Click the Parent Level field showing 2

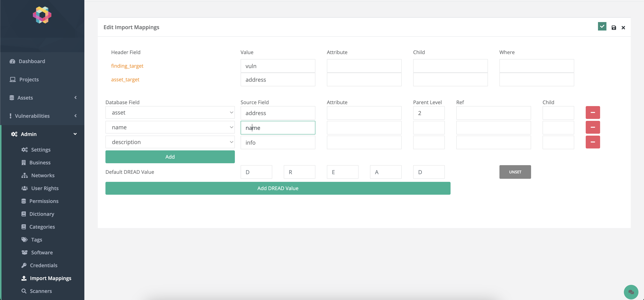tap(429, 113)
